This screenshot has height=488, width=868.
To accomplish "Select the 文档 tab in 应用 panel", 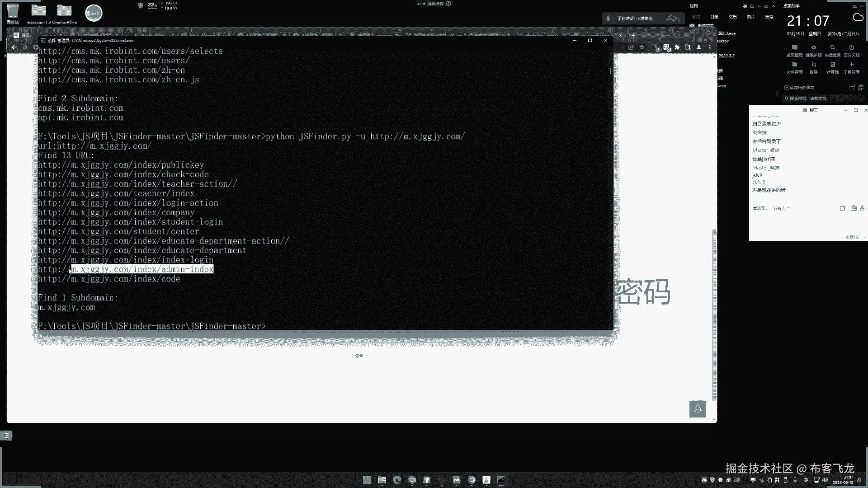I will pos(732,17).
